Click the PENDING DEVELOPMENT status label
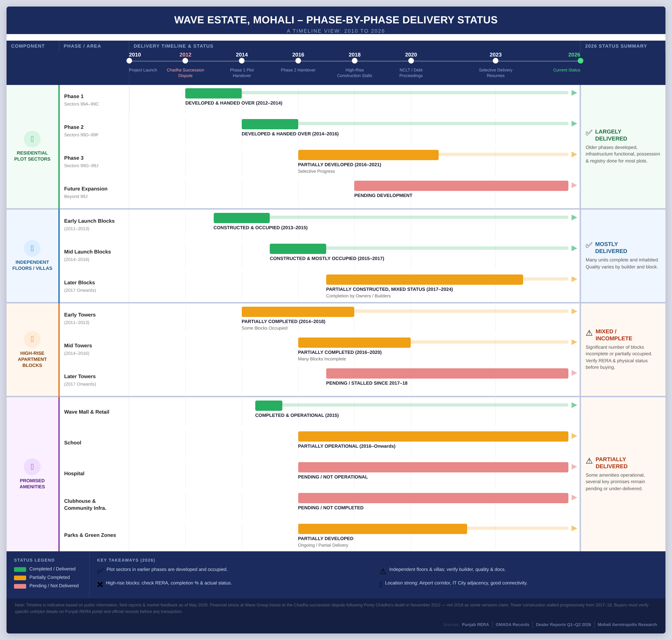This screenshot has height=640, width=672. [x=383, y=196]
